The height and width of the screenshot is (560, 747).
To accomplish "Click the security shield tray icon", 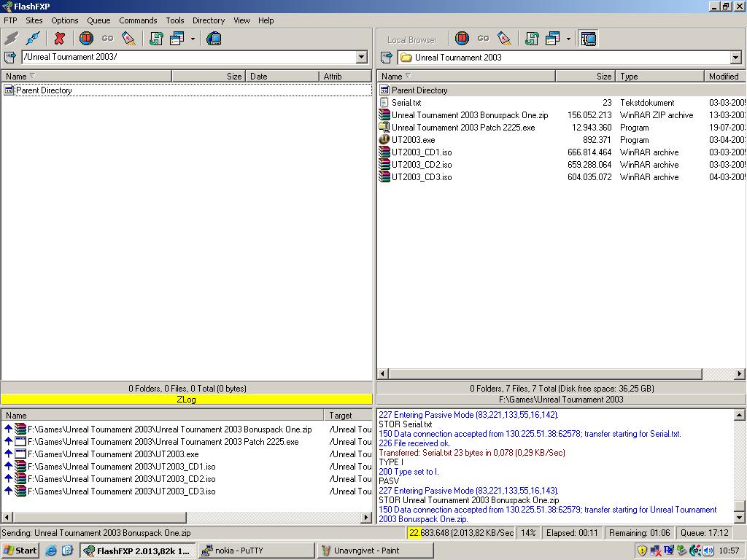I will [x=642, y=551].
